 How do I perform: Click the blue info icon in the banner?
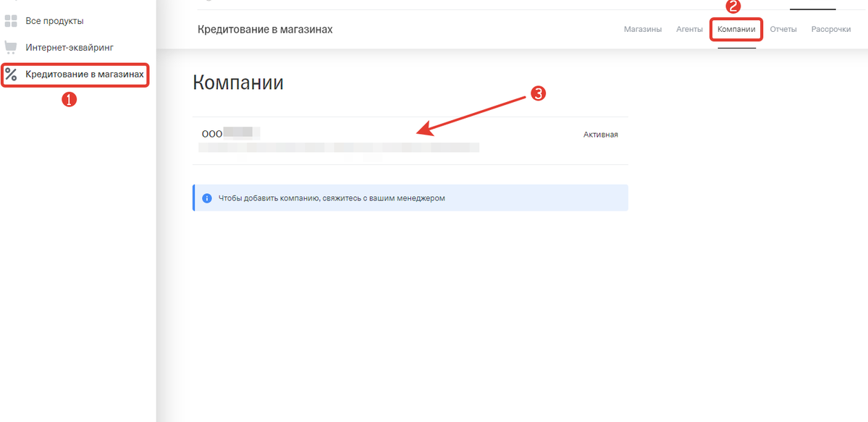[x=206, y=198]
